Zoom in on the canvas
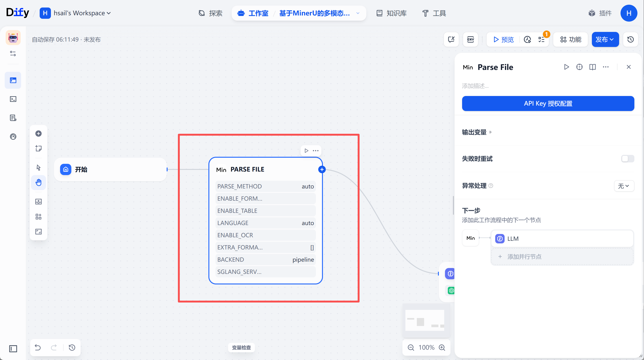This screenshot has height=360, width=644. tap(442, 347)
